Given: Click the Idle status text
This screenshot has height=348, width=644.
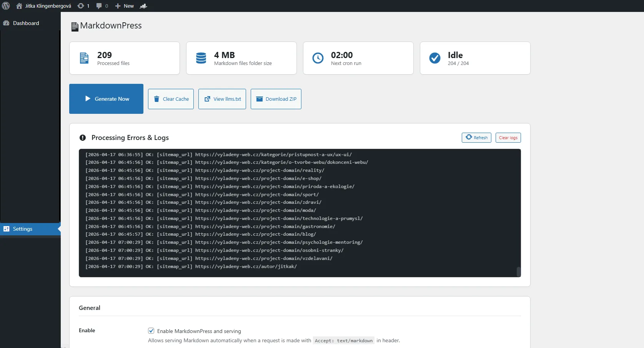Looking at the screenshot, I should pyautogui.click(x=455, y=55).
